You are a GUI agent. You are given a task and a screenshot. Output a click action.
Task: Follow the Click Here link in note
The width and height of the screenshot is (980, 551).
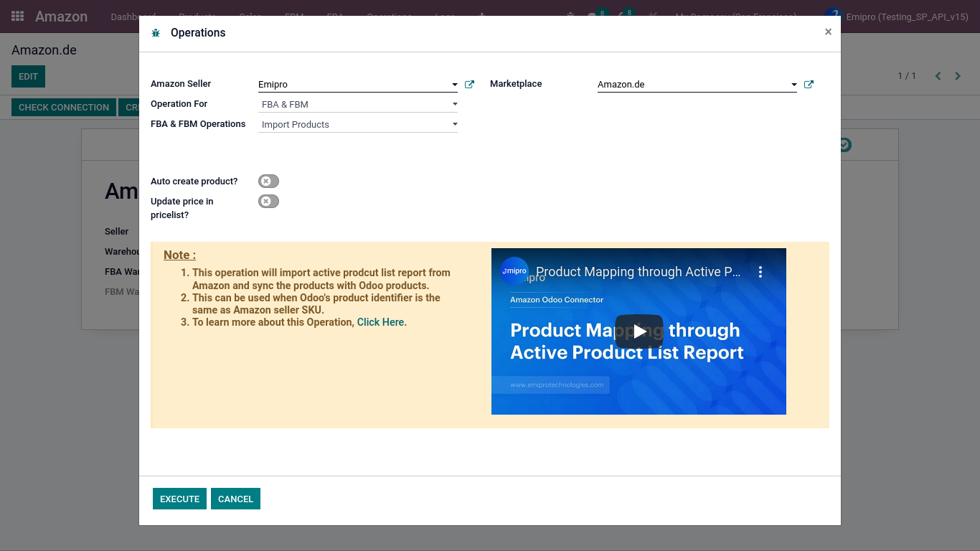coord(380,322)
